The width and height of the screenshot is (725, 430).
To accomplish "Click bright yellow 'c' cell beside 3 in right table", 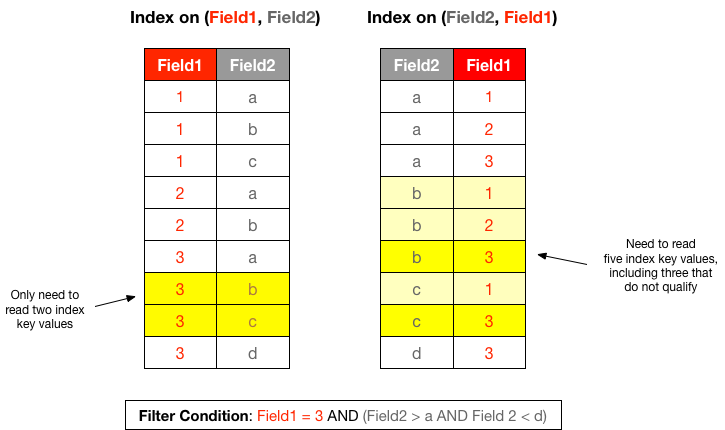I will tap(417, 321).
